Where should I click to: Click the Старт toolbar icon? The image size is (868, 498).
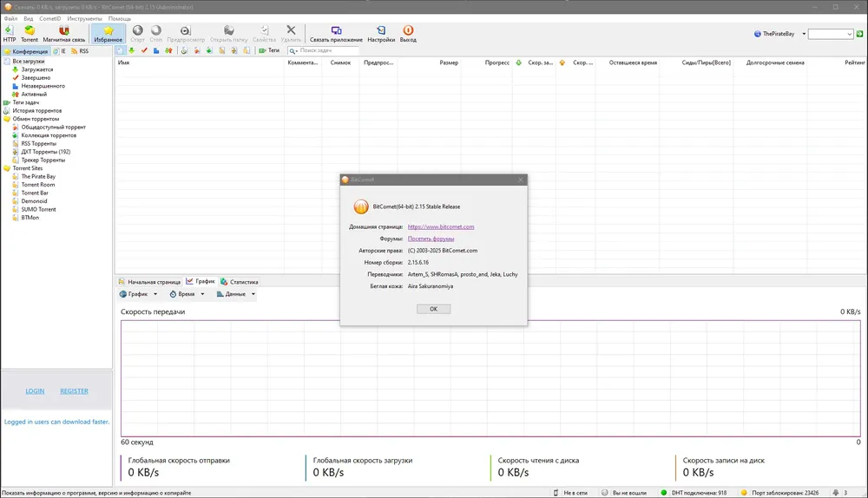click(137, 33)
